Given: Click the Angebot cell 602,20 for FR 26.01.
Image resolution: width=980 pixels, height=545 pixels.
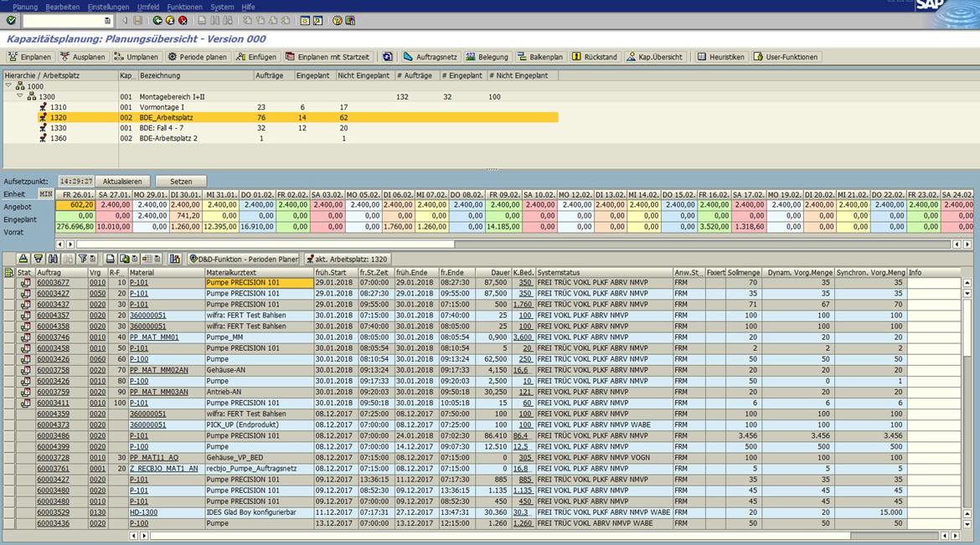Looking at the screenshot, I should (75, 204).
